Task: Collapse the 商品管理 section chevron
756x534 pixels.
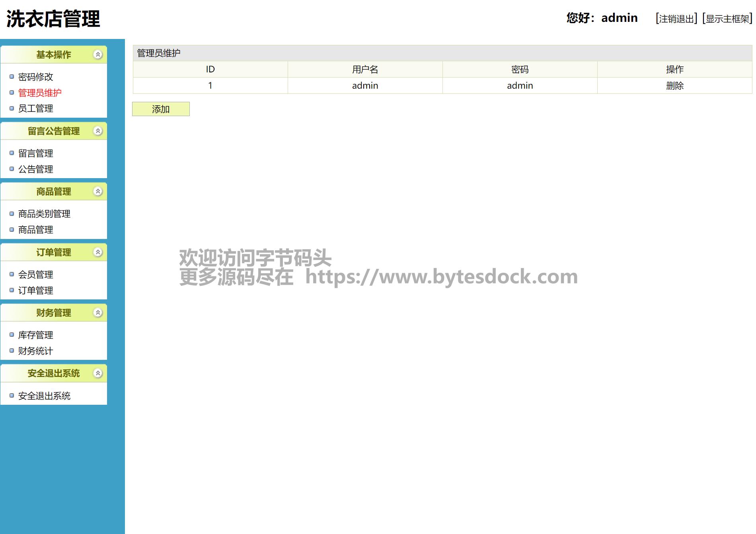Action: [x=98, y=191]
